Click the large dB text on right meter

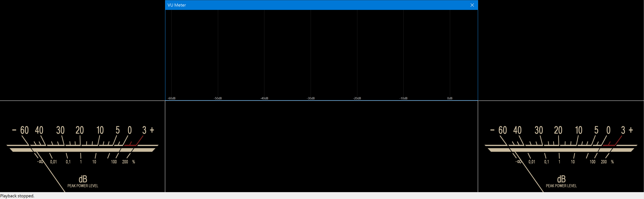pyautogui.click(x=561, y=179)
